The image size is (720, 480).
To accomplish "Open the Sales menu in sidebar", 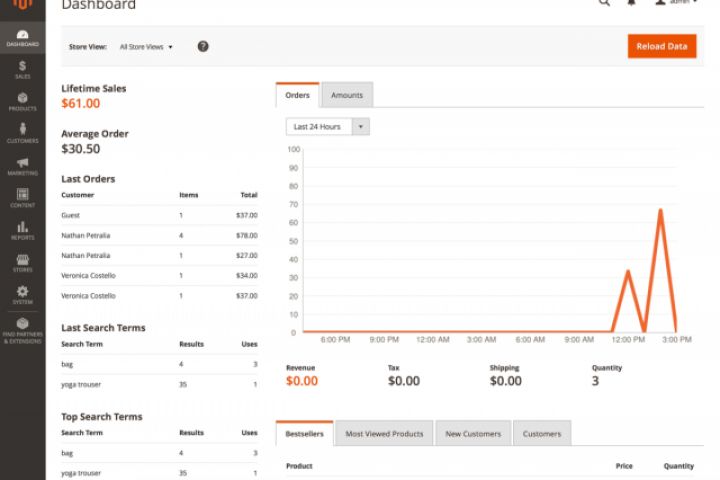I will 22,69.
